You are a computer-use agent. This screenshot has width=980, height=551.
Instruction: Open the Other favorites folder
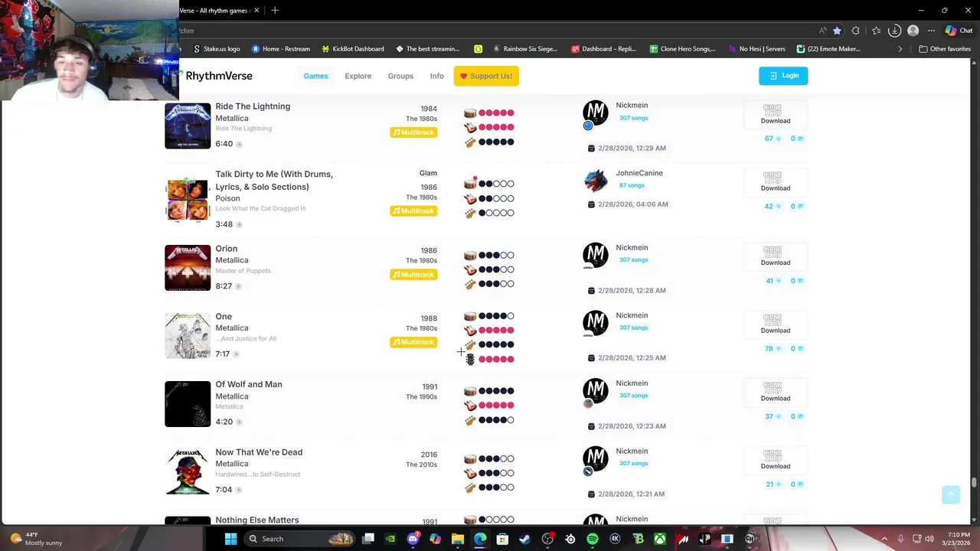point(945,49)
